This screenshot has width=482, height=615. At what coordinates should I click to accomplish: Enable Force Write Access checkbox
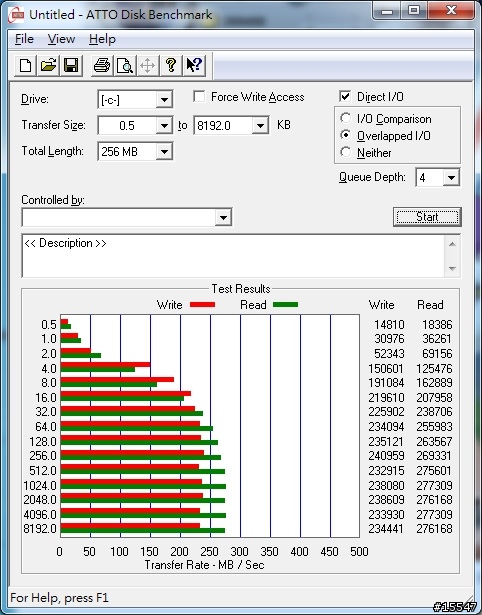click(x=199, y=96)
